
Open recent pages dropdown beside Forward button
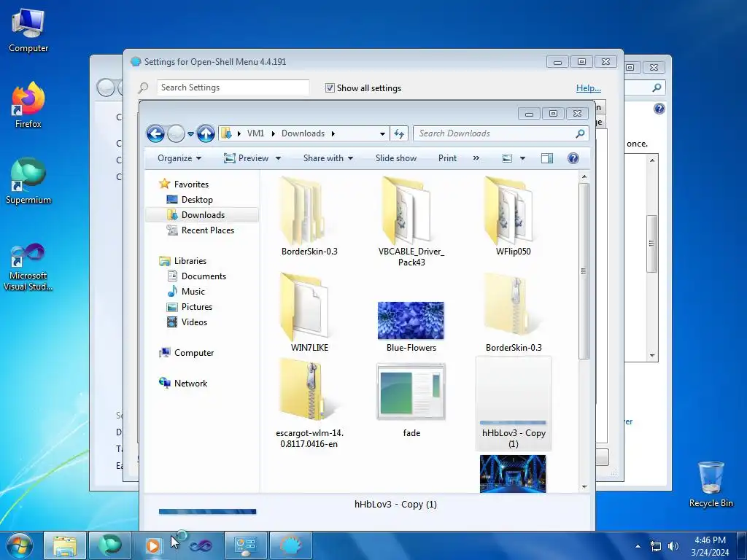tap(190, 134)
